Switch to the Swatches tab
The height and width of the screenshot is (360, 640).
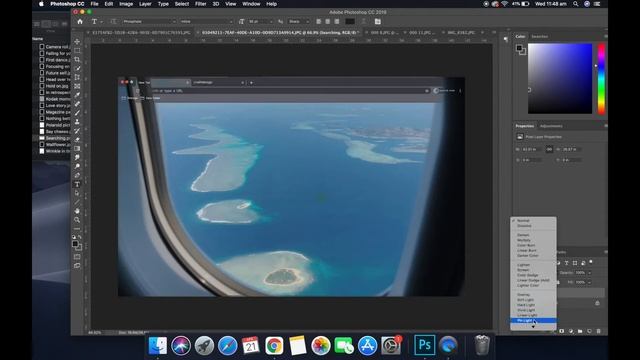point(540,37)
